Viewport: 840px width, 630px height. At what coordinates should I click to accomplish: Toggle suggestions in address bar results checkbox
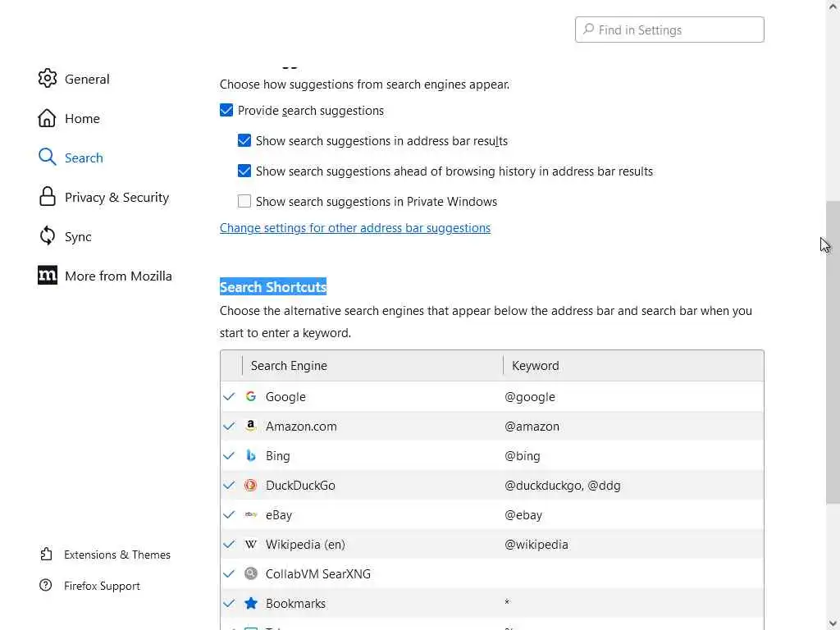[x=244, y=141]
